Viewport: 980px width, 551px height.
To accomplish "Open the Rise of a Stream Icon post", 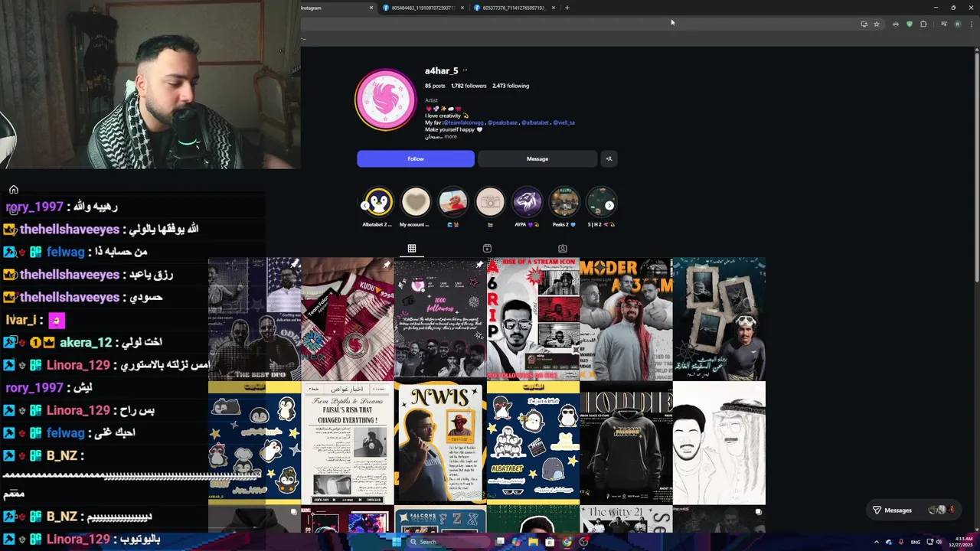I will (533, 319).
